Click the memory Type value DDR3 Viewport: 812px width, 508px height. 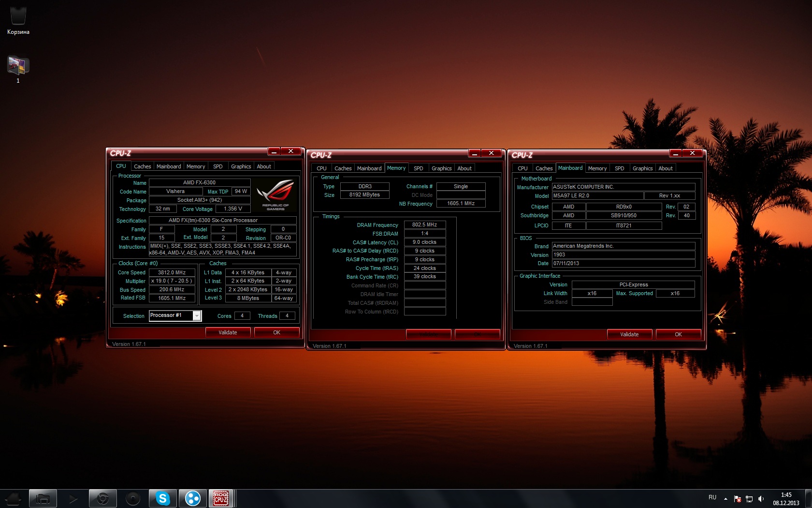tap(365, 186)
